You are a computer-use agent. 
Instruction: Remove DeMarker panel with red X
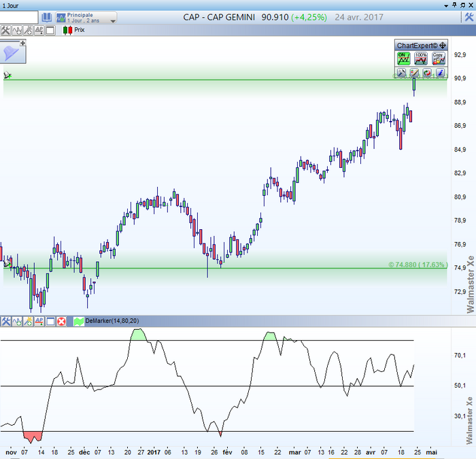[62, 322]
